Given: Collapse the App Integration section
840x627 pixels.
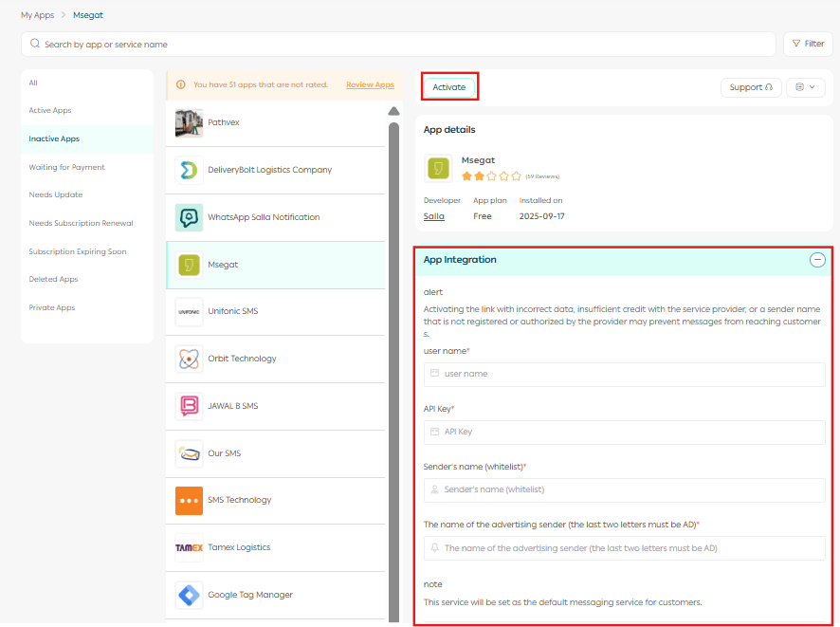Looking at the screenshot, I should pyautogui.click(x=816, y=260).
